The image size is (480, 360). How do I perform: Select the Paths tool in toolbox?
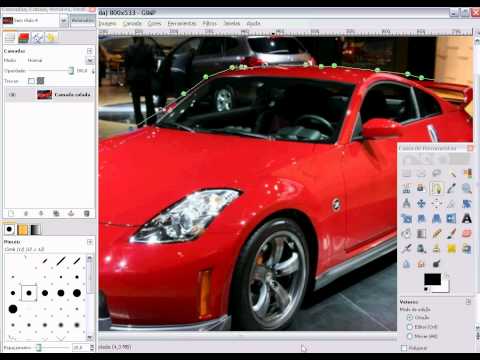[436, 188]
